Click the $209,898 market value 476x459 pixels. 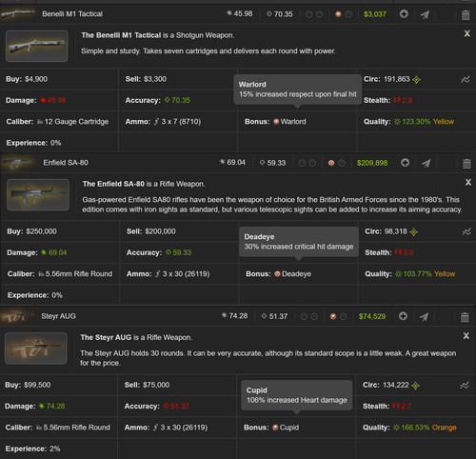tap(372, 163)
